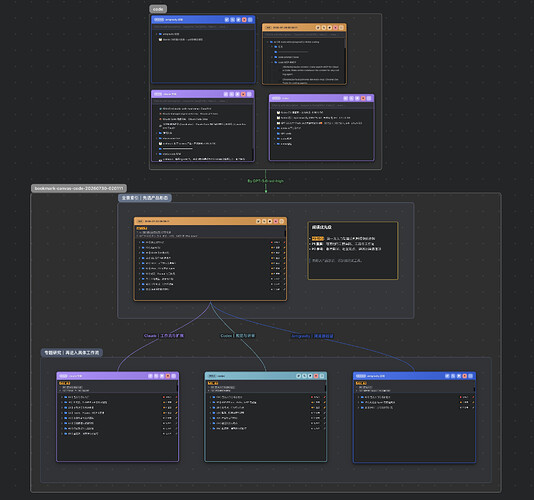The height and width of the screenshot is (500, 534).
Task: Click the last header icon on the blue antigravity card in the code group
Action: coord(250,20)
